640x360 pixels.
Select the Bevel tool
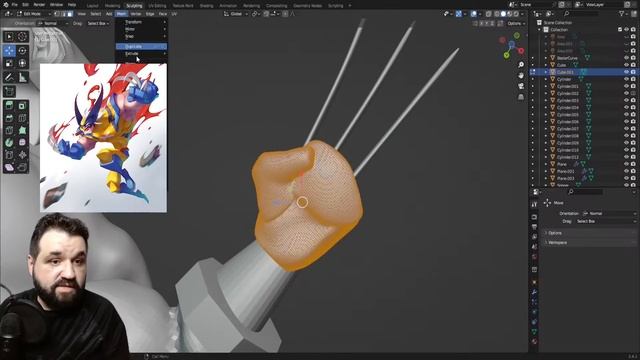9,118
